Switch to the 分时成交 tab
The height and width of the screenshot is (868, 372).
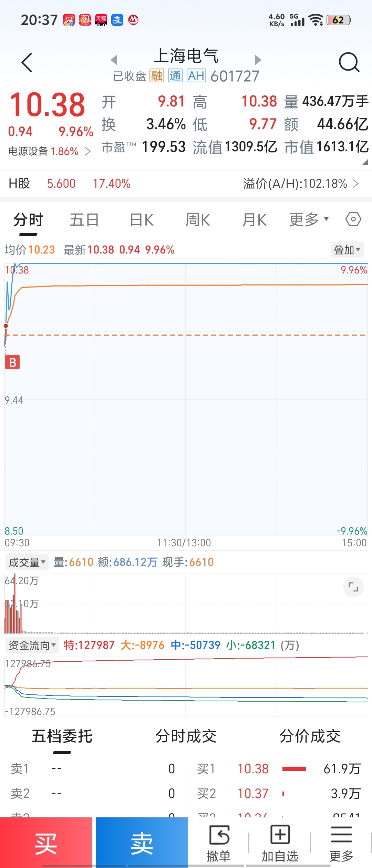186,736
